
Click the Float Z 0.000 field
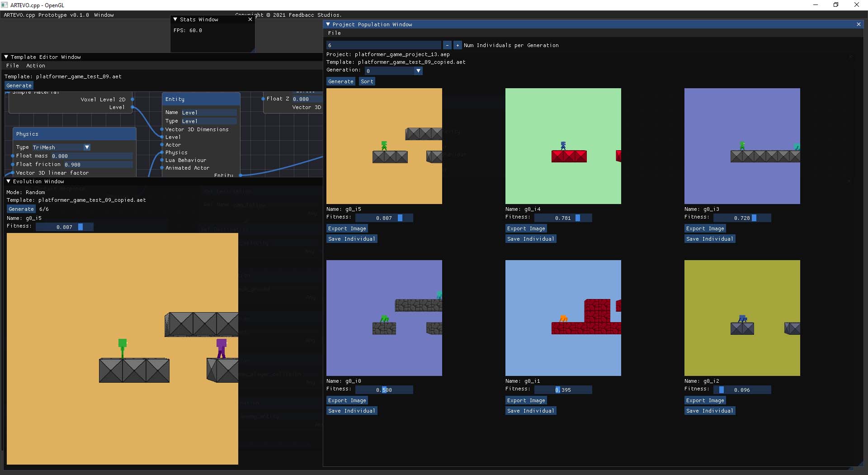pos(307,99)
